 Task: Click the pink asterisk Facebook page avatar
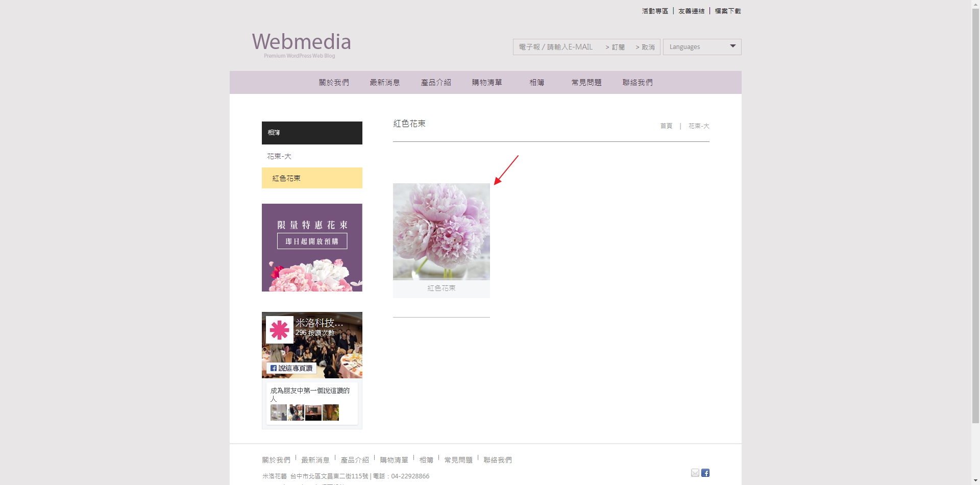[279, 330]
